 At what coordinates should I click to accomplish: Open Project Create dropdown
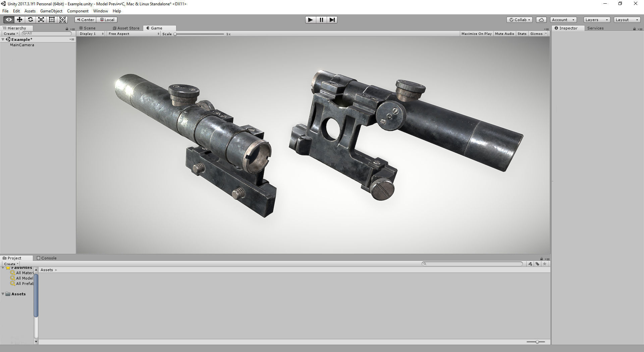(x=11, y=264)
